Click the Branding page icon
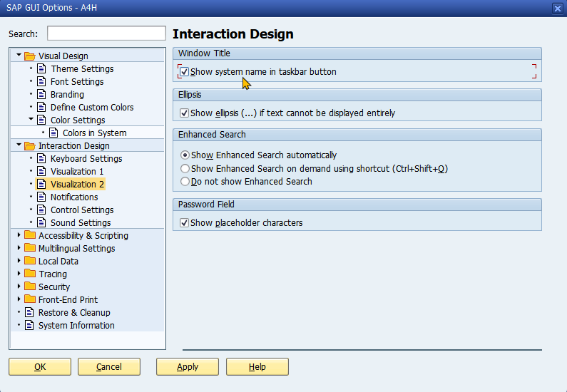The width and height of the screenshot is (567, 392). coord(41,94)
